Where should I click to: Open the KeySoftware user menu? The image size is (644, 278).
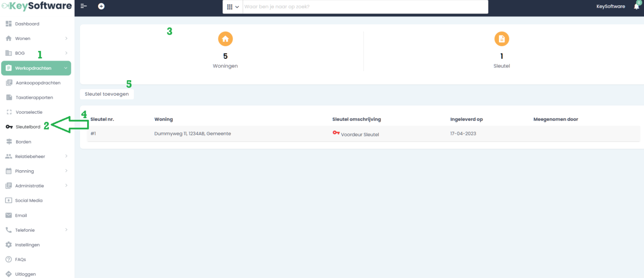[610, 6]
